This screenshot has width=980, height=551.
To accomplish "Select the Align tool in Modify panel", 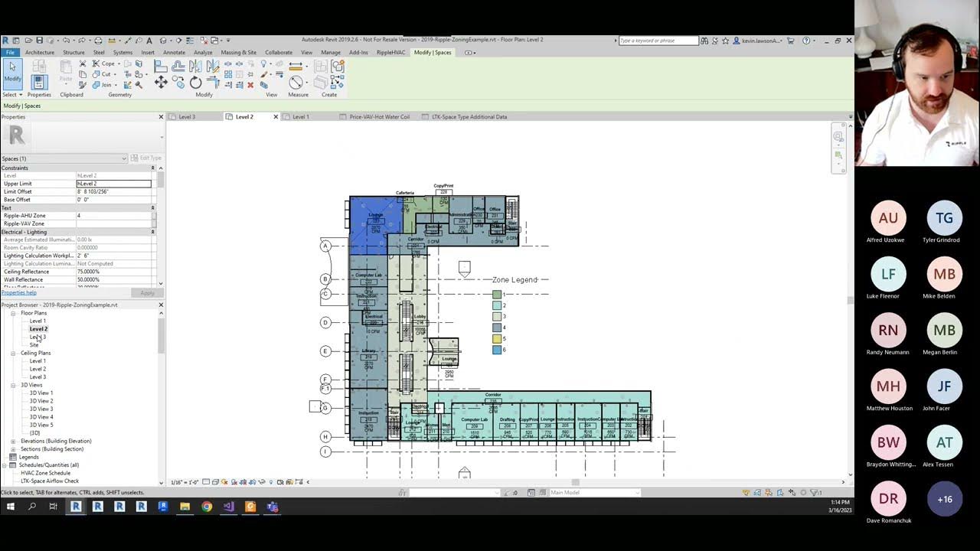I will click(160, 66).
